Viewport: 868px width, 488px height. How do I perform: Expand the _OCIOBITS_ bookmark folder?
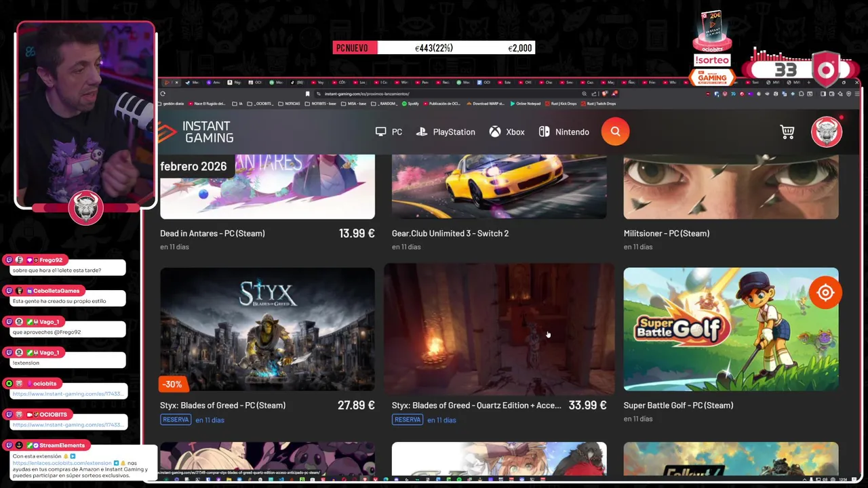tap(260, 104)
